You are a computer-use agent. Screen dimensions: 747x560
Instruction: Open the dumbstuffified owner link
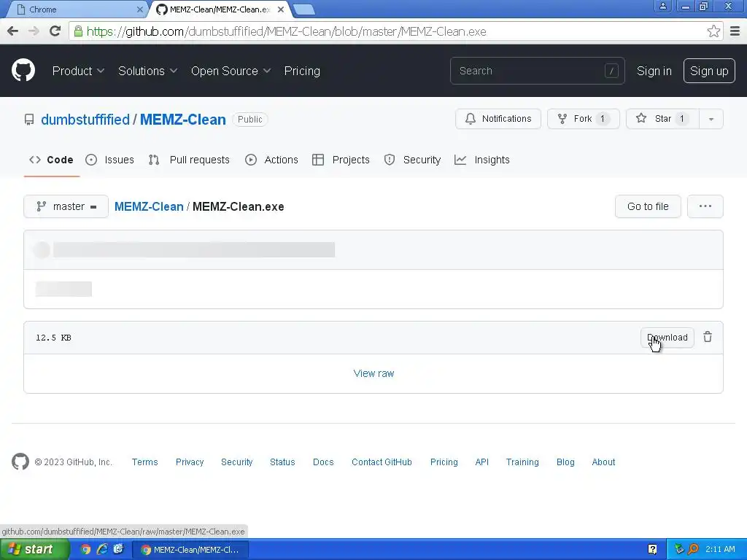[x=85, y=120]
